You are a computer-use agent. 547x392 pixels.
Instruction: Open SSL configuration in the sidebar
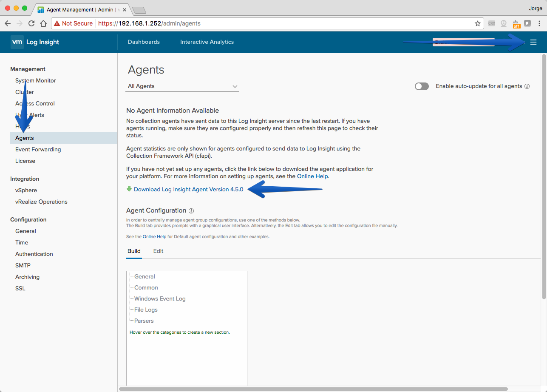click(x=20, y=288)
